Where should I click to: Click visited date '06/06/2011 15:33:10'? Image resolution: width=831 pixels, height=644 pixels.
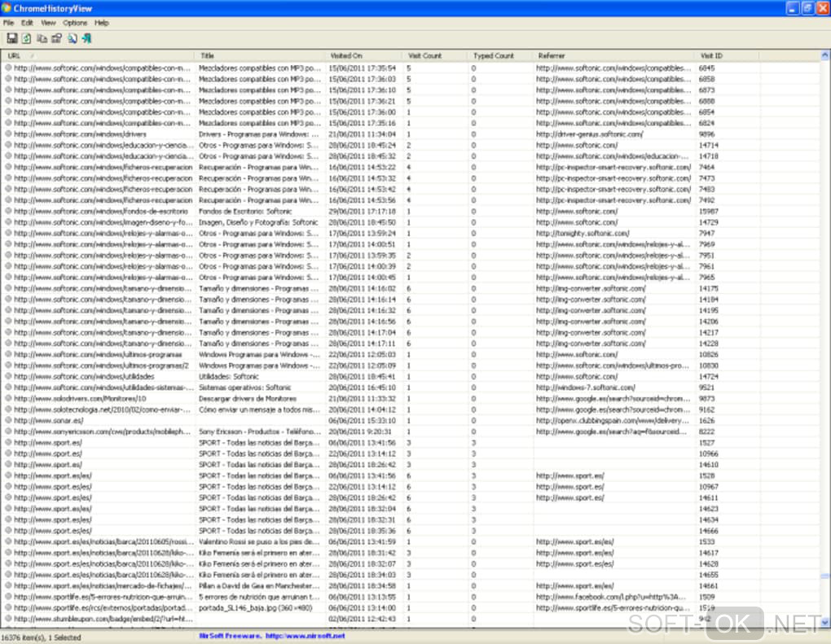click(x=362, y=420)
